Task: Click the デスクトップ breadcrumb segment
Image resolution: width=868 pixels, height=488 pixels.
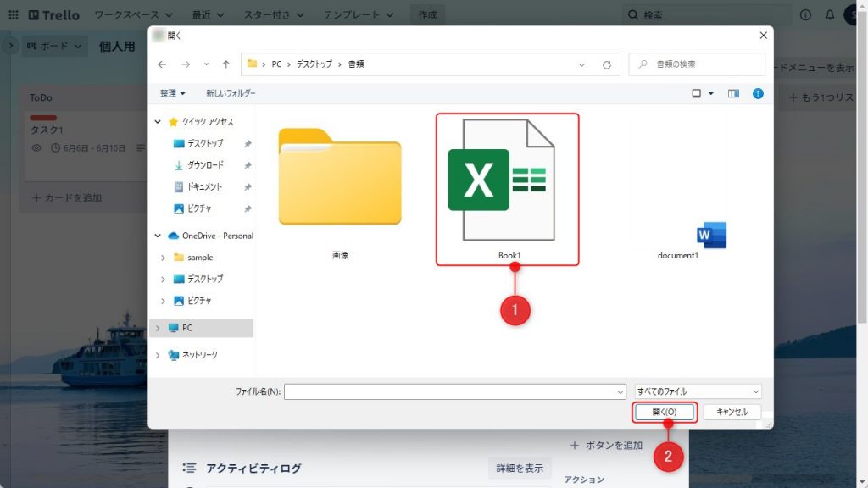Action: [314, 64]
